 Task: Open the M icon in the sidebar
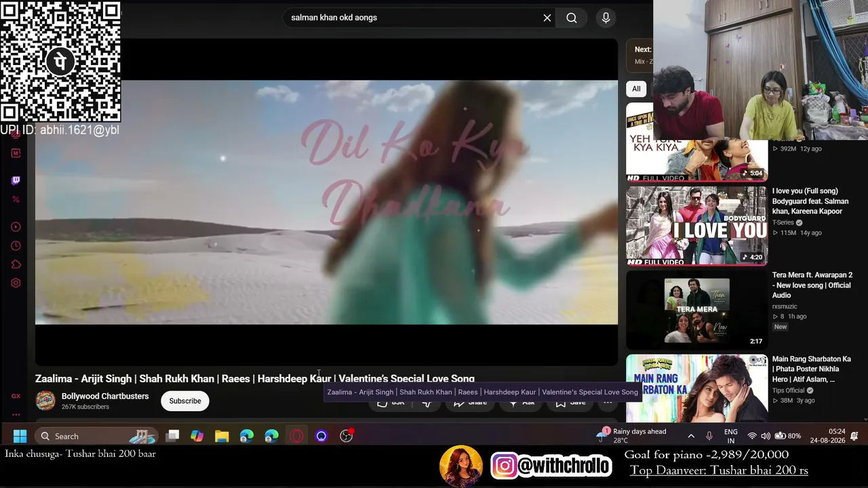point(16,153)
